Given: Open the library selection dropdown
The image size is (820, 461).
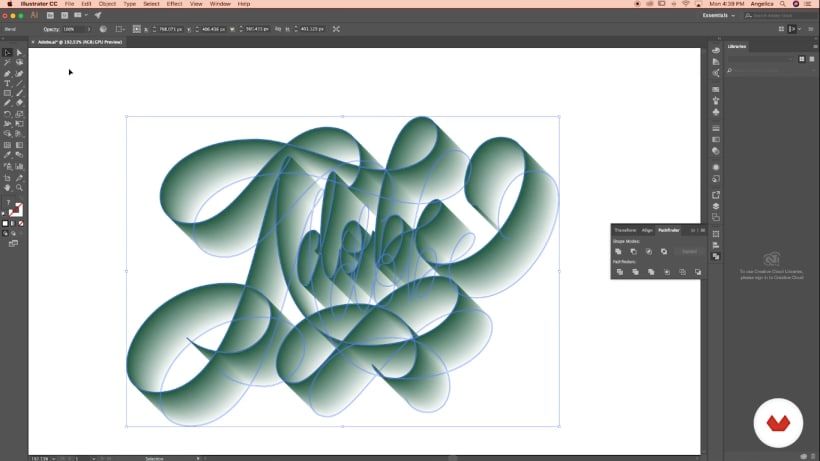Looking at the screenshot, I should [760, 59].
